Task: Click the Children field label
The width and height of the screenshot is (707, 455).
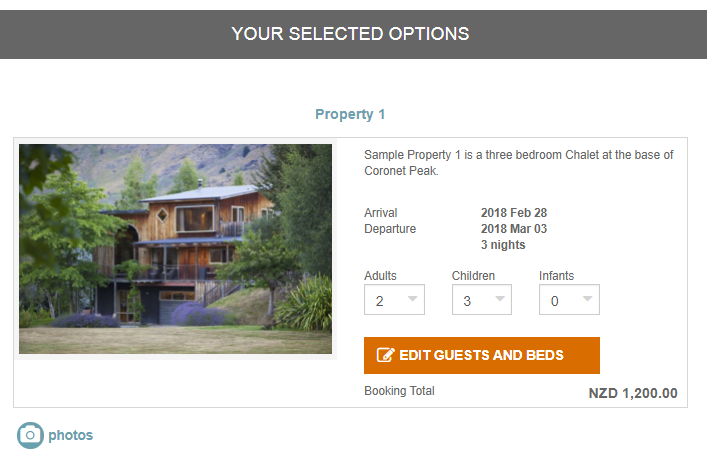Action: pyautogui.click(x=473, y=276)
